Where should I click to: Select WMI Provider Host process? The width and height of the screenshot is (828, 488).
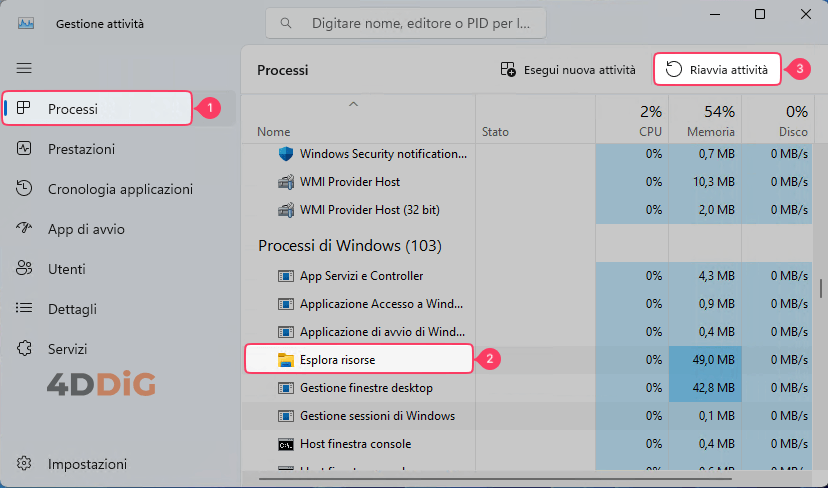(527, 182)
